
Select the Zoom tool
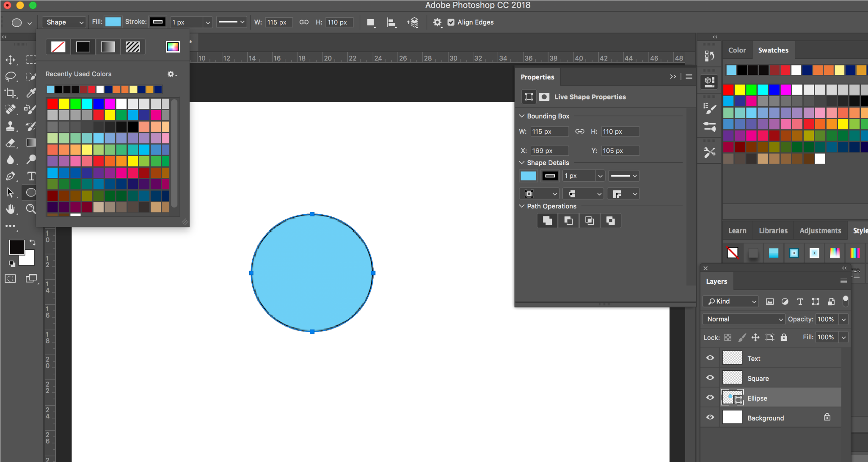click(31, 209)
